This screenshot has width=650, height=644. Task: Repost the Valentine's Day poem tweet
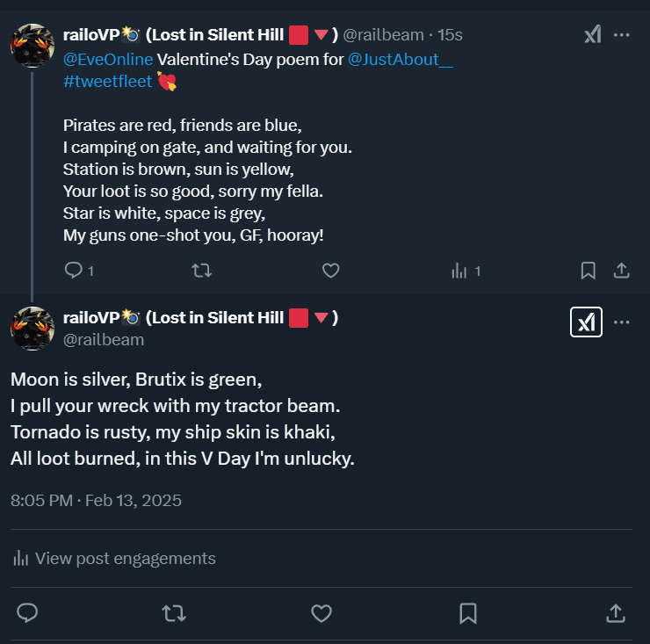(x=201, y=271)
